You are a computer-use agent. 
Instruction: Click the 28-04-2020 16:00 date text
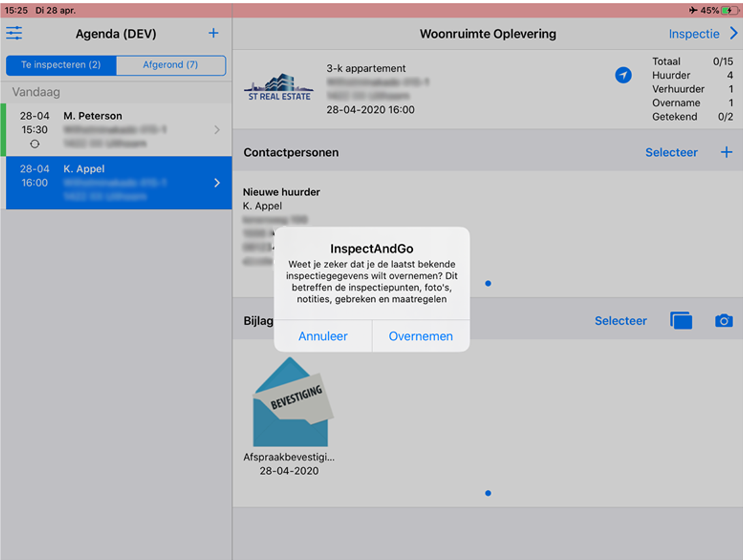[371, 110]
